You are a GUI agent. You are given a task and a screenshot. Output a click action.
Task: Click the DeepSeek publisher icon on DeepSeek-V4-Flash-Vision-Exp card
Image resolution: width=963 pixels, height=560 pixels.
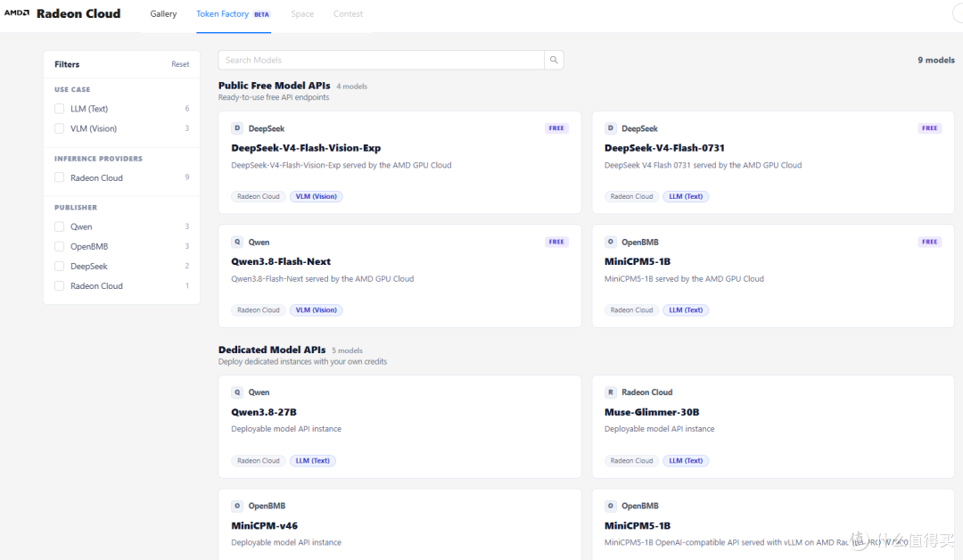[237, 128]
